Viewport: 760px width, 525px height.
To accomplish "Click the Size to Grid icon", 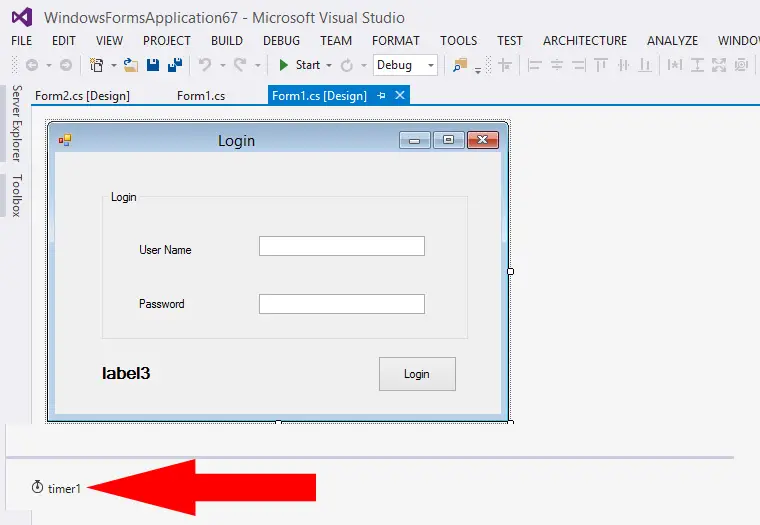I will coord(741,65).
